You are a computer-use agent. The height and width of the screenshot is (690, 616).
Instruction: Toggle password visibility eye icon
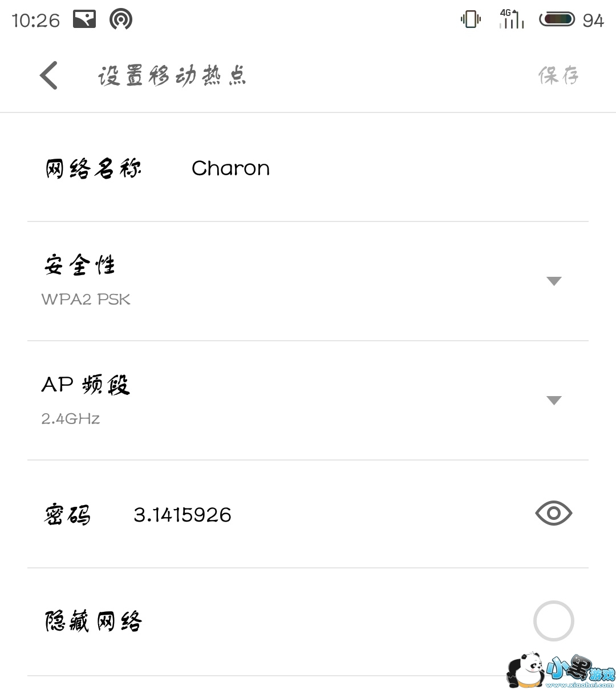(x=553, y=514)
